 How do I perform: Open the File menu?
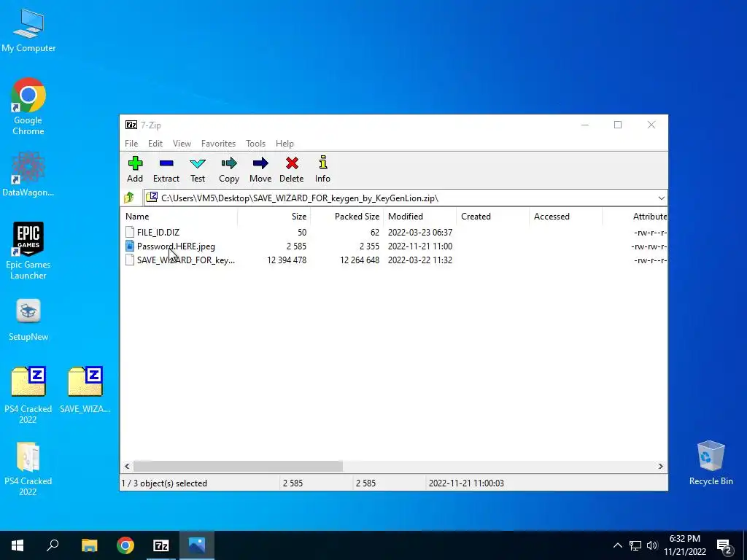131,144
